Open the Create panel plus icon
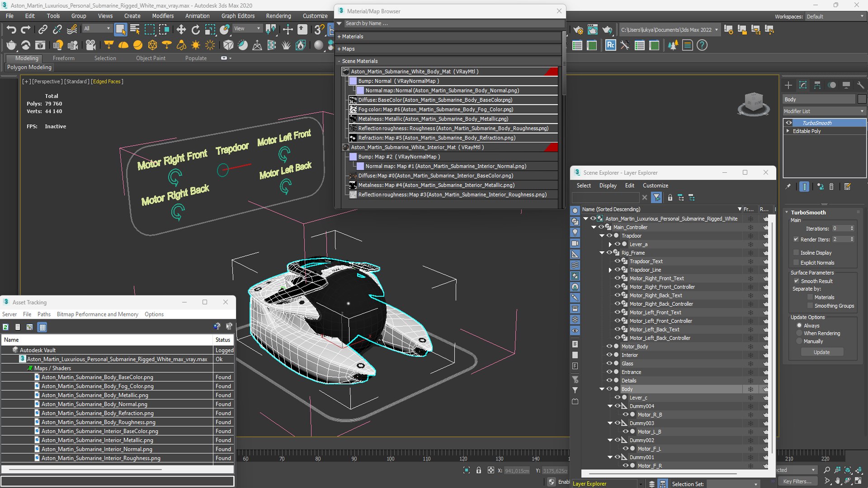This screenshot has width=868, height=488. pos(788,85)
